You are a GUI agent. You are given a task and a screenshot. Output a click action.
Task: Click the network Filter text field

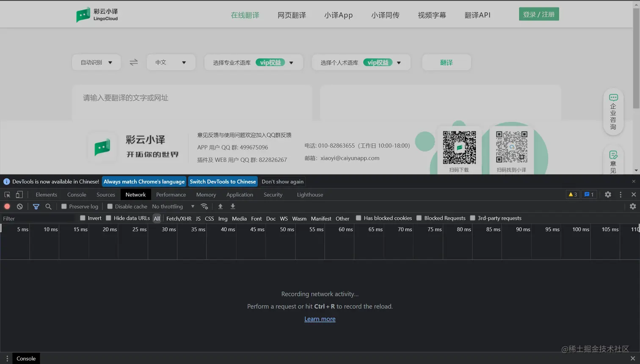pos(38,218)
